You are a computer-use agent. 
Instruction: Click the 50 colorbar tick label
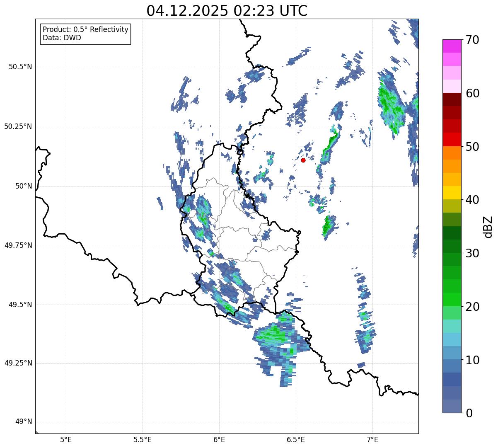pyautogui.click(x=472, y=147)
